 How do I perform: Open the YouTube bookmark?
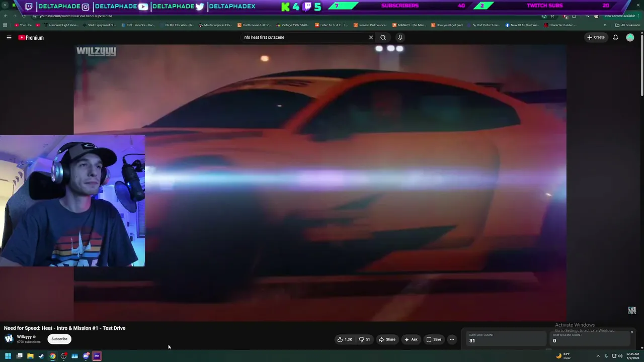tap(23, 25)
